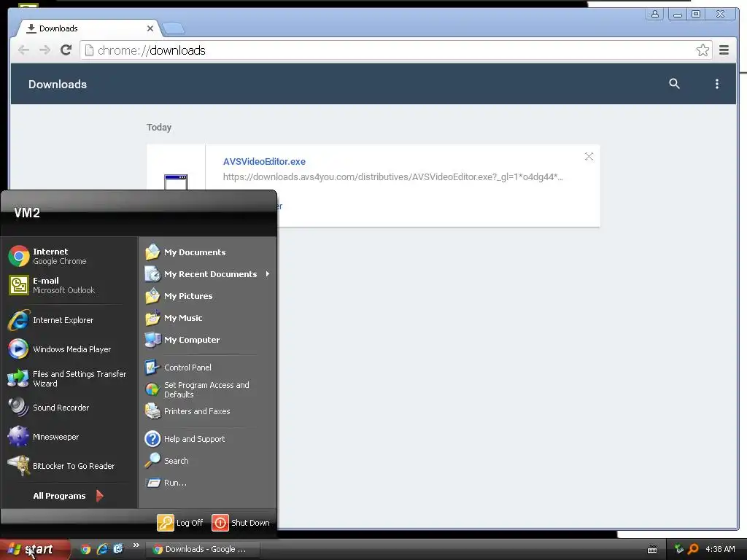Screen dimensions: 747x560
Task: Open Chrome hamburger menu
Action: coord(724,50)
